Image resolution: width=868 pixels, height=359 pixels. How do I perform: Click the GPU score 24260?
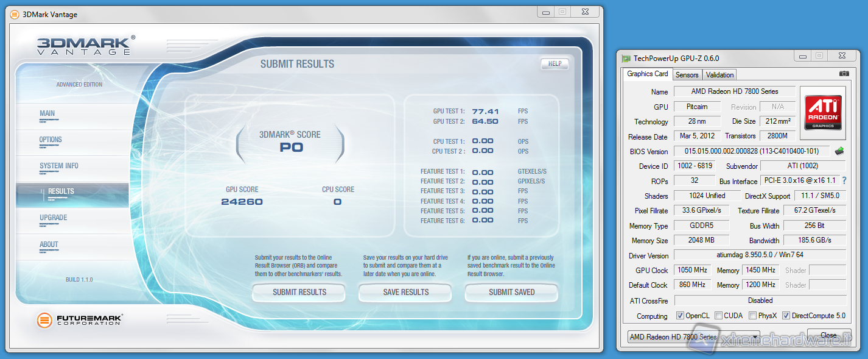(242, 202)
